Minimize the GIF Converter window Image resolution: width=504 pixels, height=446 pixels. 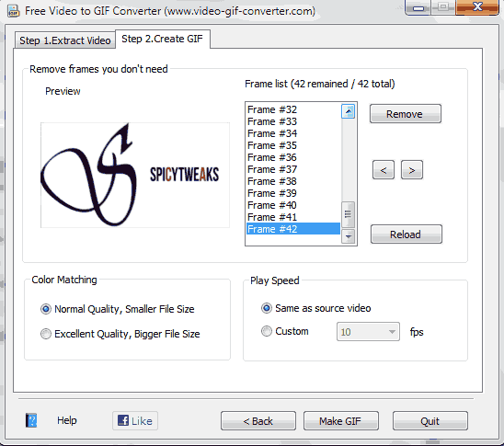(418, 7)
